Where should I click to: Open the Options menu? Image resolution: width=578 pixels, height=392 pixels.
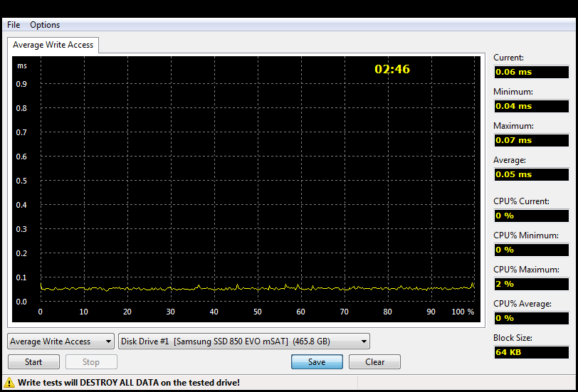pyautogui.click(x=45, y=25)
